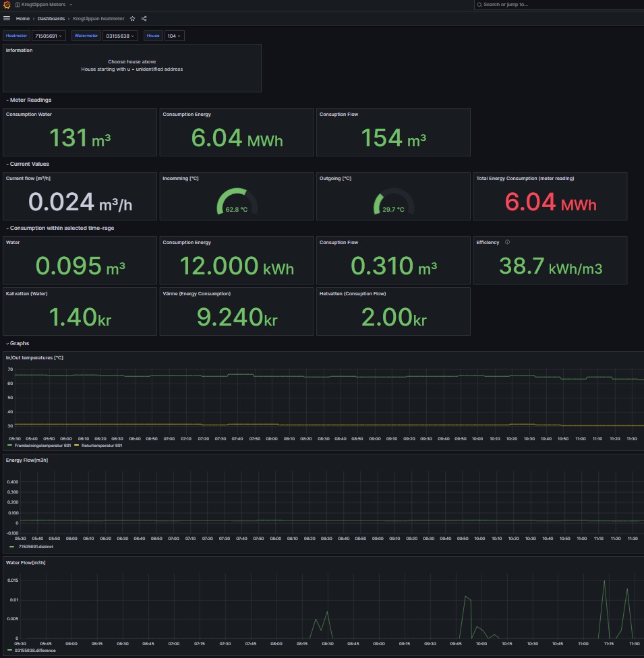644x658 pixels.
Task: Click the Home breadcrumb link
Action: tap(22, 18)
